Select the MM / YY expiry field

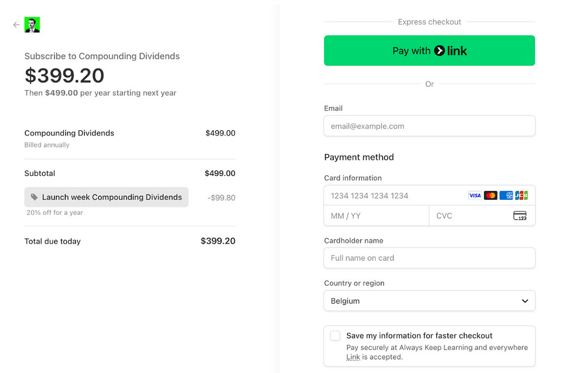coord(376,216)
